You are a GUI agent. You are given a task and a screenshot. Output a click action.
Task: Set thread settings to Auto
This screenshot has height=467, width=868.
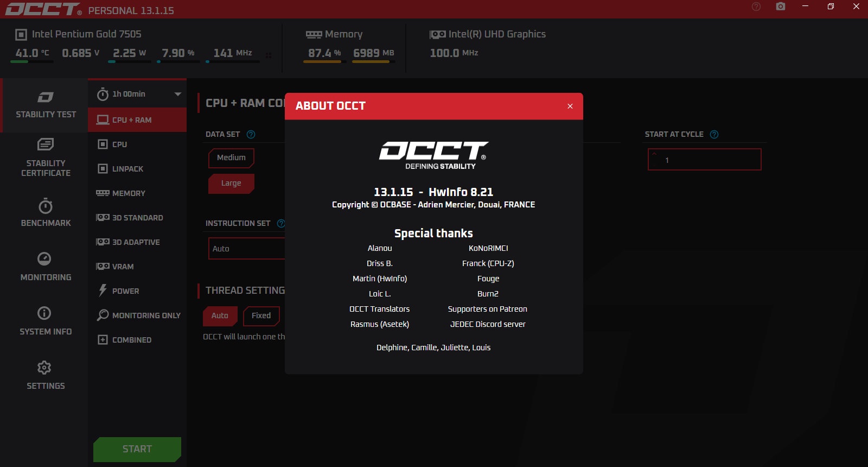click(x=220, y=315)
